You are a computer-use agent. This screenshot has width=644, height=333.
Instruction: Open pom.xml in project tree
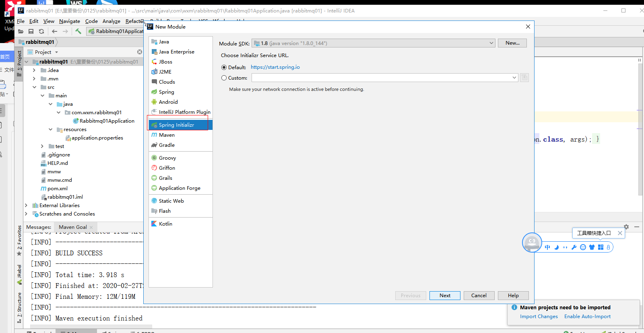coord(58,189)
